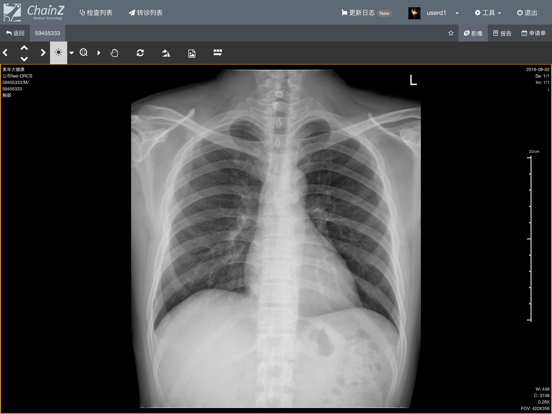Open the layout grid toolbar icon
Image resolution: width=552 pixels, height=414 pixels.
(x=218, y=52)
